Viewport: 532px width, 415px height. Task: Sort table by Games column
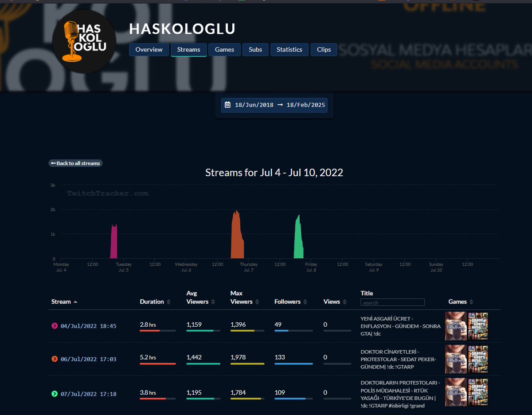(x=460, y=302)
